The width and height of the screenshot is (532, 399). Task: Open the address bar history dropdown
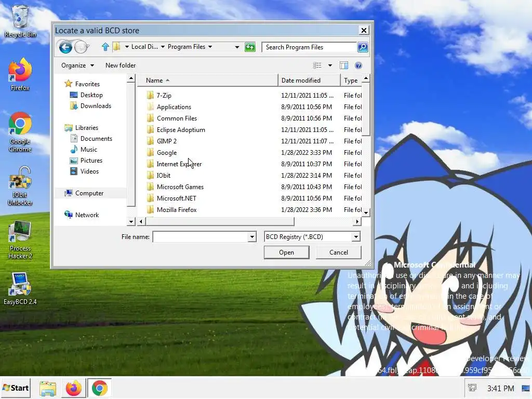coord(237,47)
